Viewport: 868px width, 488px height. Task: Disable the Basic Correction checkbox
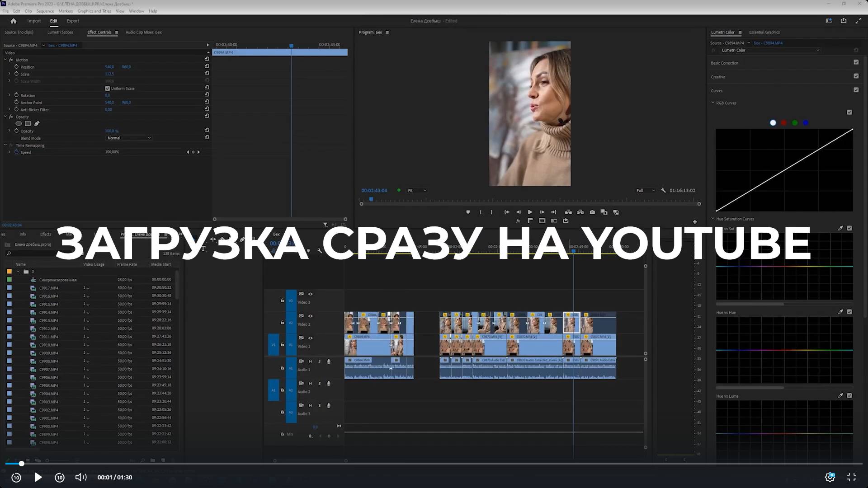(x=856, y=62)
